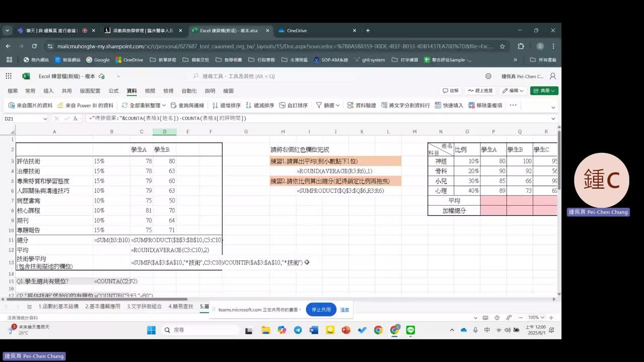This screenshot has width=644, height=362.
Task: Select sheet 1.函數的基本結構
Action: pyautogui.click(x=58, y=306)
